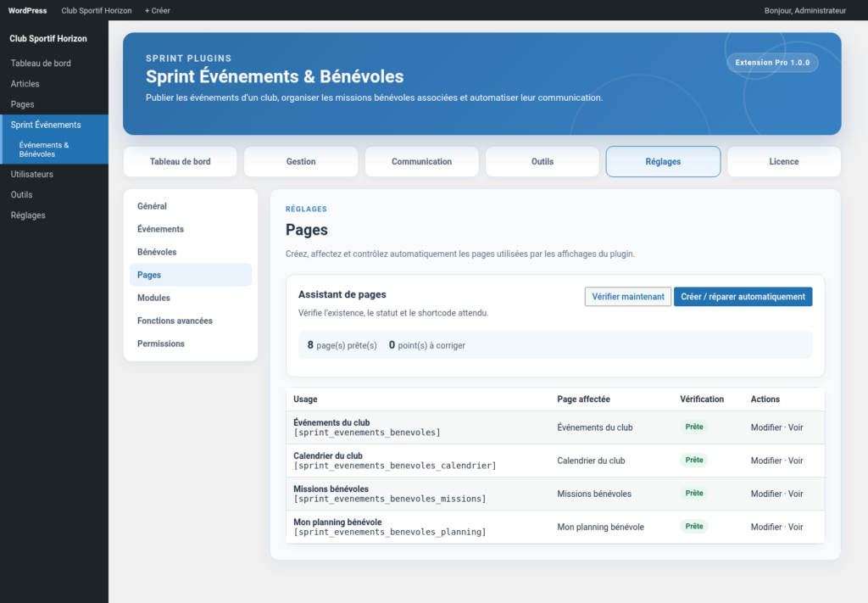Open the Communication tab
The width and height of the screenshot is (868, 603).
(421, 162)
